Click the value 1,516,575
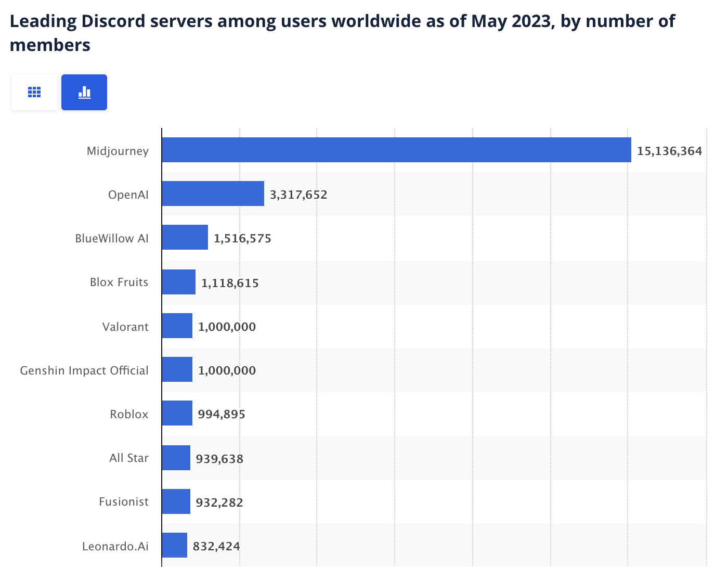 point(242,238)
